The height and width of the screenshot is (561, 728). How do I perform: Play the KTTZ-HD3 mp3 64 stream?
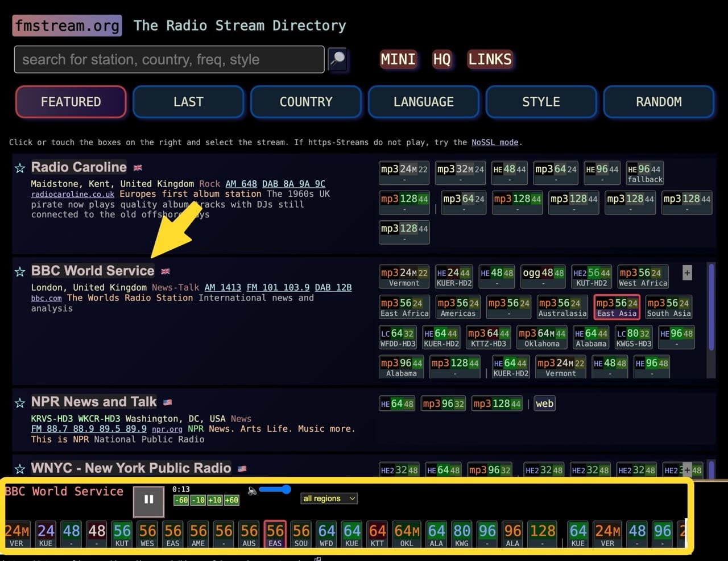tap(488, 337)
